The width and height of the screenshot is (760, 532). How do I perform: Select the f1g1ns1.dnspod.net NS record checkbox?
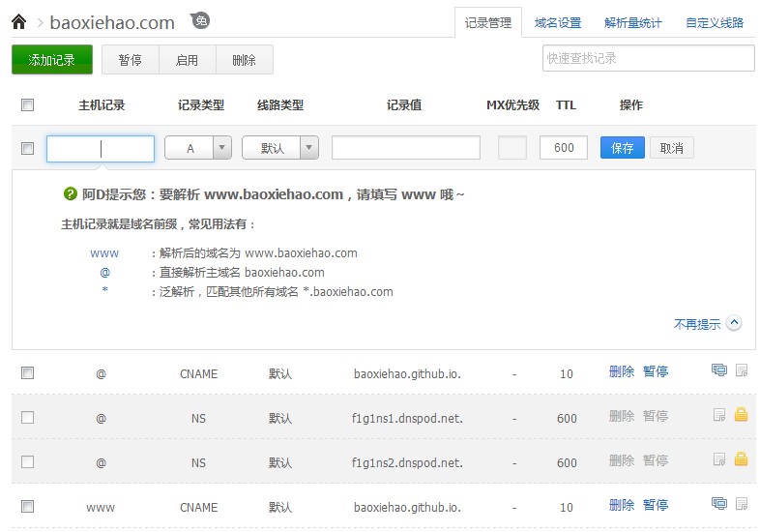(x=27, y=417)
